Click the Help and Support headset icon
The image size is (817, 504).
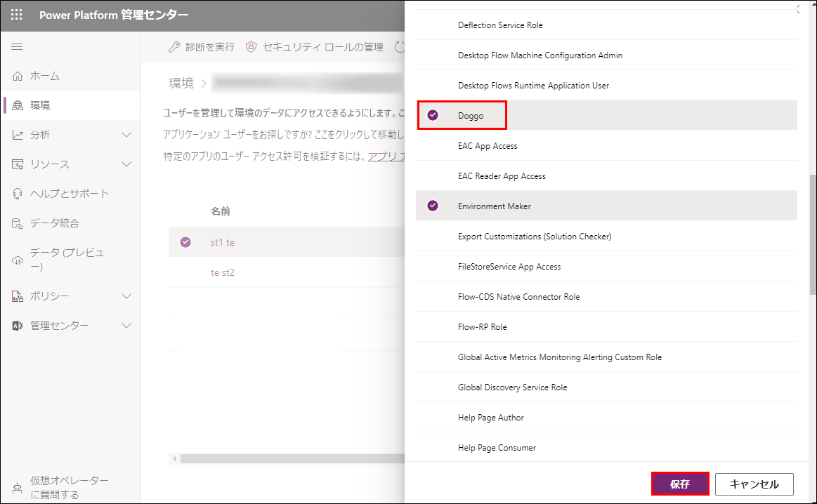[x=17, y=194]
